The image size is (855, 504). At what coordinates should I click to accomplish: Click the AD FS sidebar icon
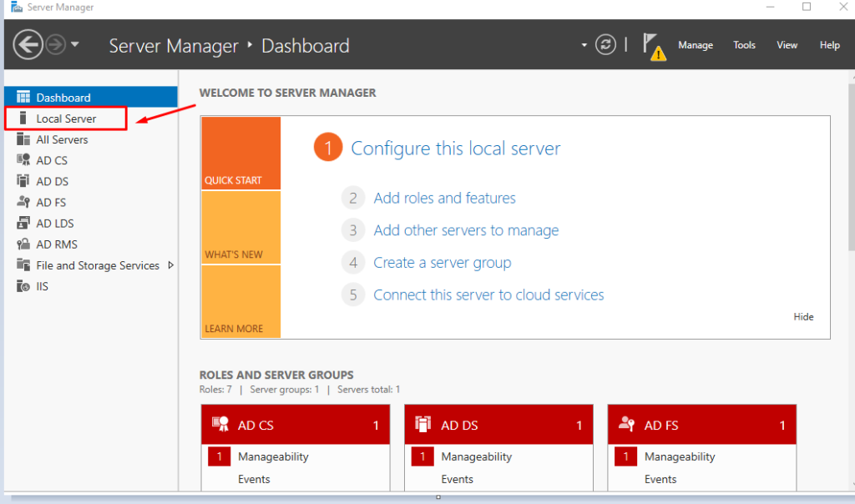coord(23,202)
